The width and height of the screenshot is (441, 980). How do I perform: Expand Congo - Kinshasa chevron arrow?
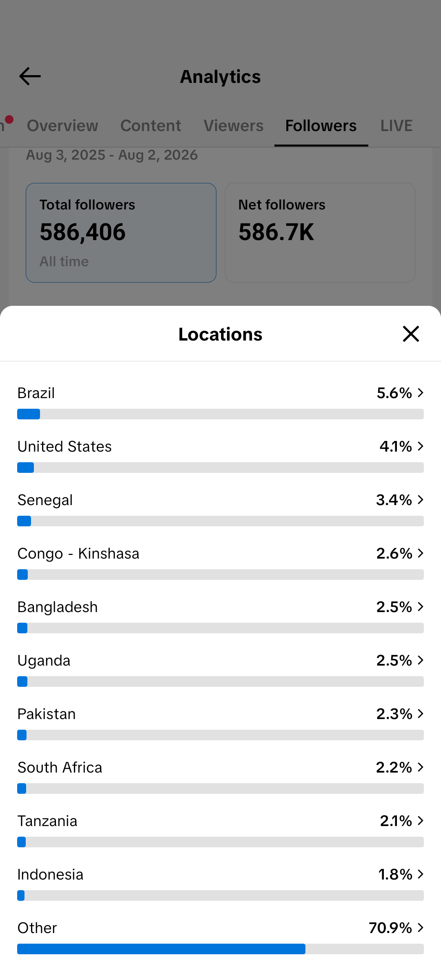point(421,553)
